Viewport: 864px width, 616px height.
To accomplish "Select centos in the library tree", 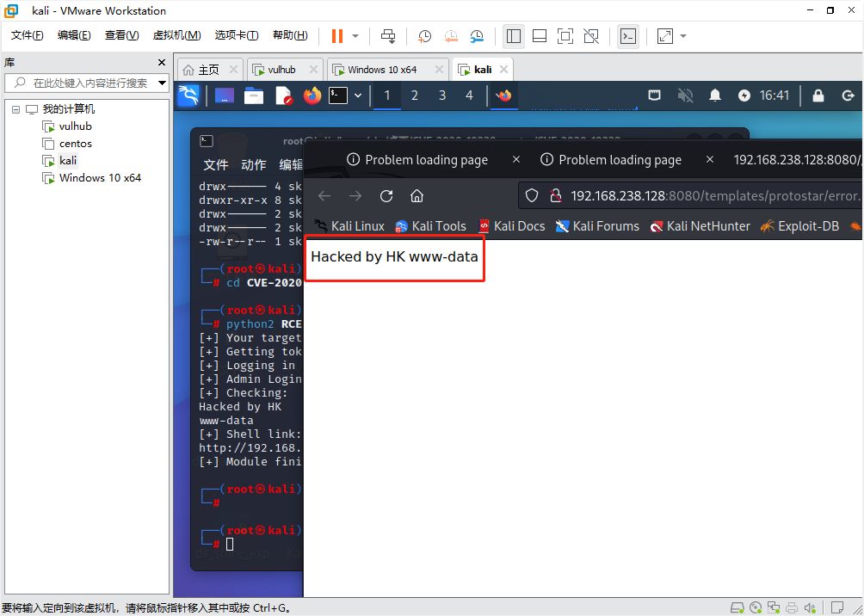I will click(67, 144).
